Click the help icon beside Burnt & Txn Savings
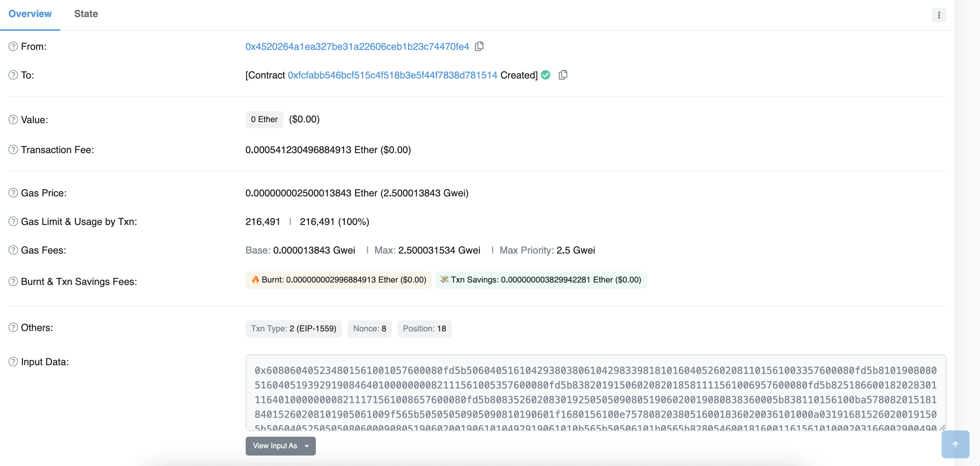980x466 pixels. (x=13, y=281)
